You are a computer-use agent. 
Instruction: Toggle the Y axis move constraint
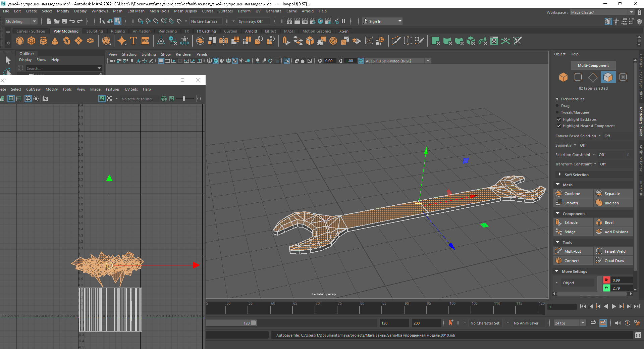[x=606, y=288]
